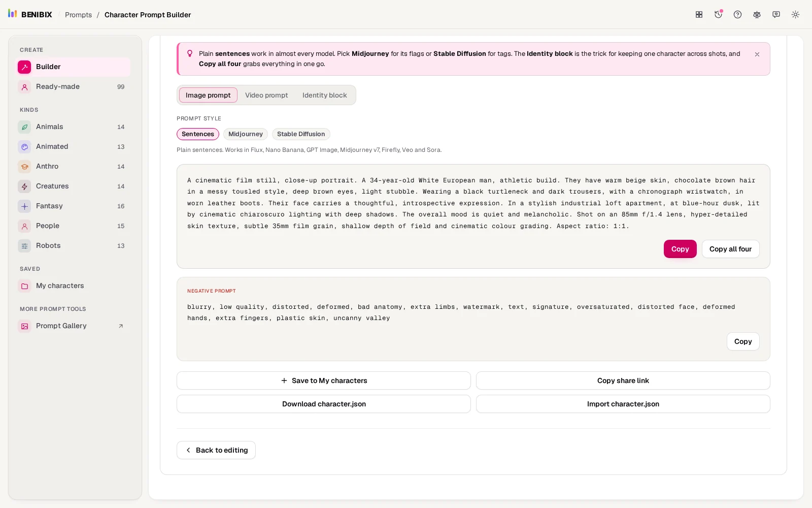Switch to the Video prompt tab
The image size is (812, 508).
coord(266,95)
